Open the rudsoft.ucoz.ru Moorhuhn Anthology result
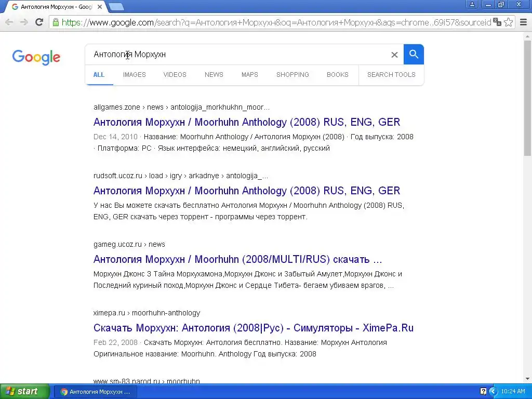Viewport: 532px width, 399px height. (x=247, y=191)
